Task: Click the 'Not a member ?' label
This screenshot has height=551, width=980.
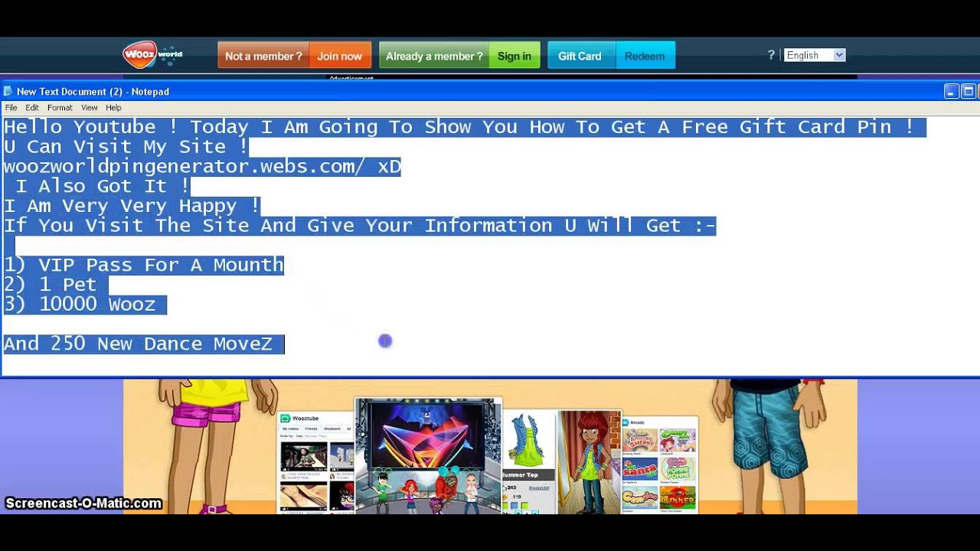Action: tap(263, 56)
